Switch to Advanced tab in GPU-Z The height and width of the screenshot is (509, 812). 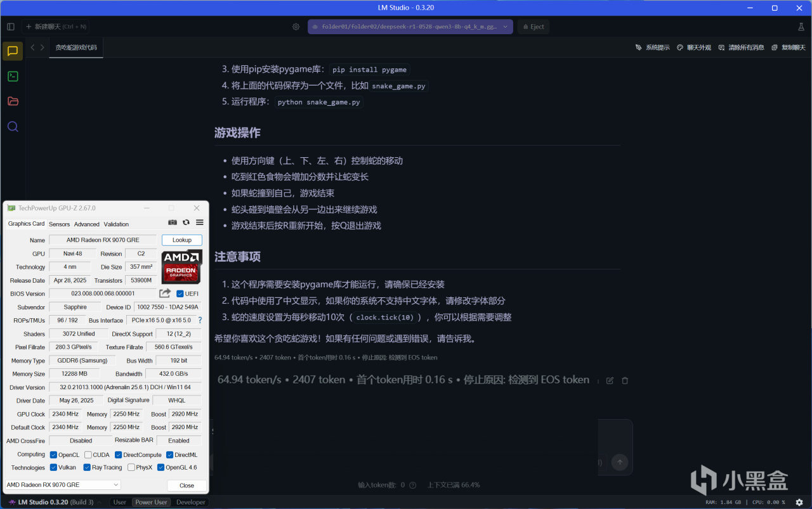pyautogui.click(x=86, y=224)
